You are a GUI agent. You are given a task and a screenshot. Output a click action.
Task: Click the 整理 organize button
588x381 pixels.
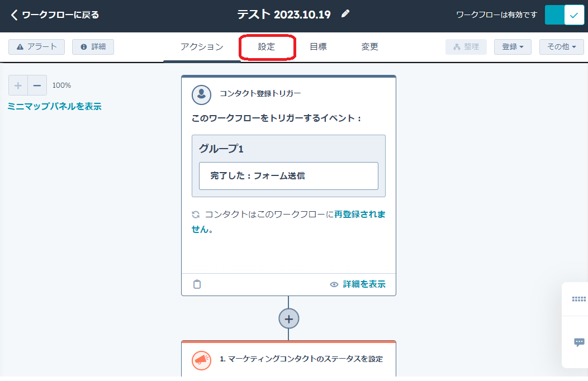(x=466, y=47)
